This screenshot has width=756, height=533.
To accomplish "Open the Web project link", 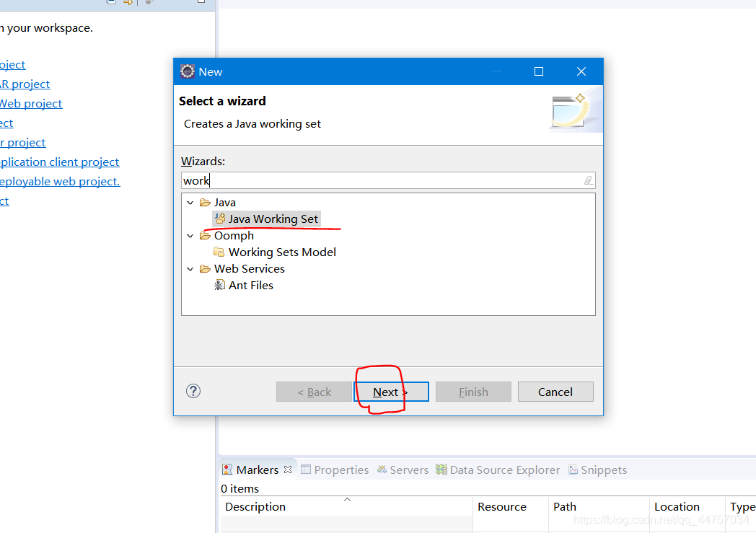I will coord(31,104).
